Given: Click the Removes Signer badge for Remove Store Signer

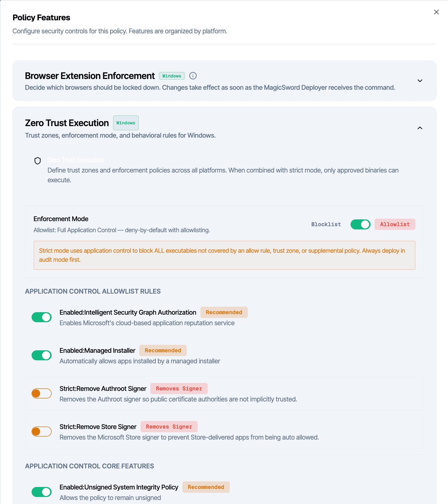Looking at the screenshot, I should pos(169,427).
